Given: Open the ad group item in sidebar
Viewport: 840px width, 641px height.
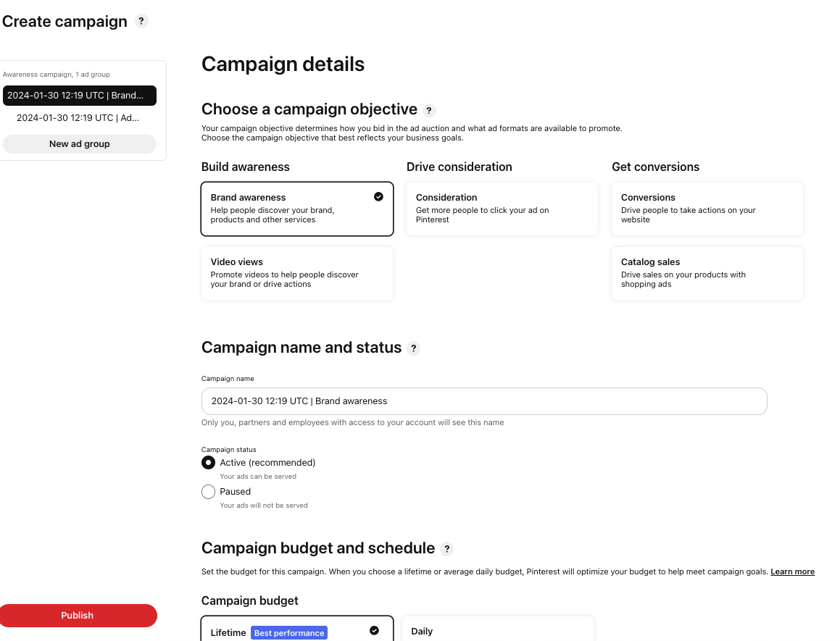Looking at the screenshot, I should pos(78,117).
